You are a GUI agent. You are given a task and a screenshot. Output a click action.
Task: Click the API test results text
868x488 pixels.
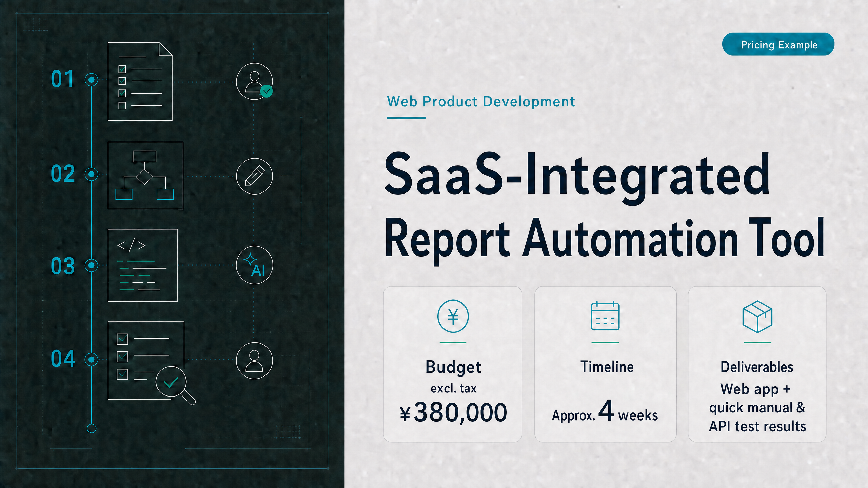[x=757, y=426]
